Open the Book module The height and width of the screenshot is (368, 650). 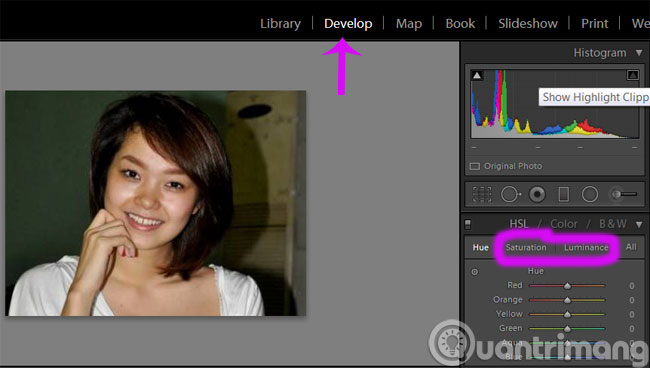(460, 24)
